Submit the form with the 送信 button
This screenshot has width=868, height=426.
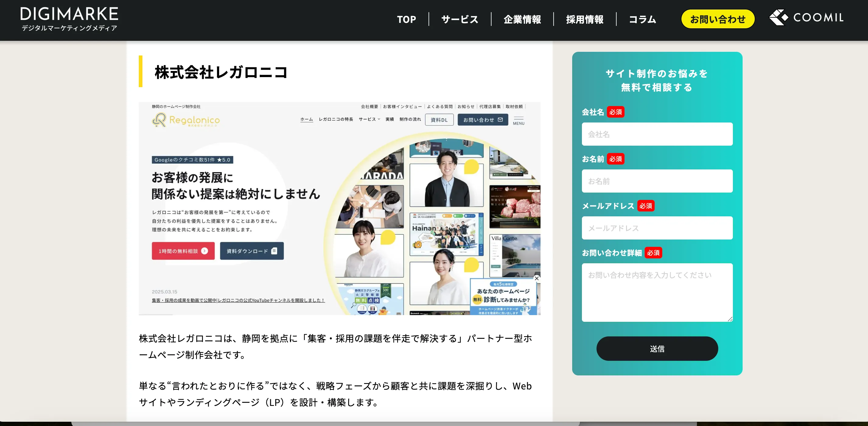(657, 348)
